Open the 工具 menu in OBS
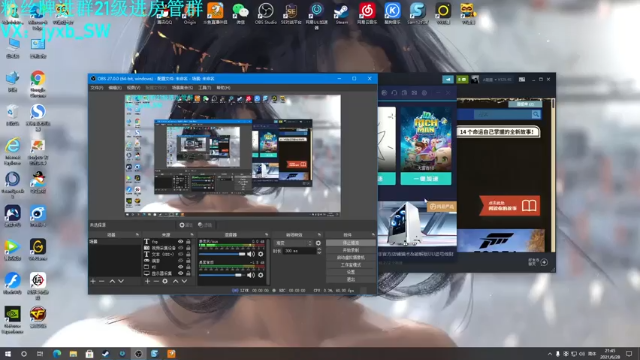Viewport: 640px width, 360px height. (204, 88)
